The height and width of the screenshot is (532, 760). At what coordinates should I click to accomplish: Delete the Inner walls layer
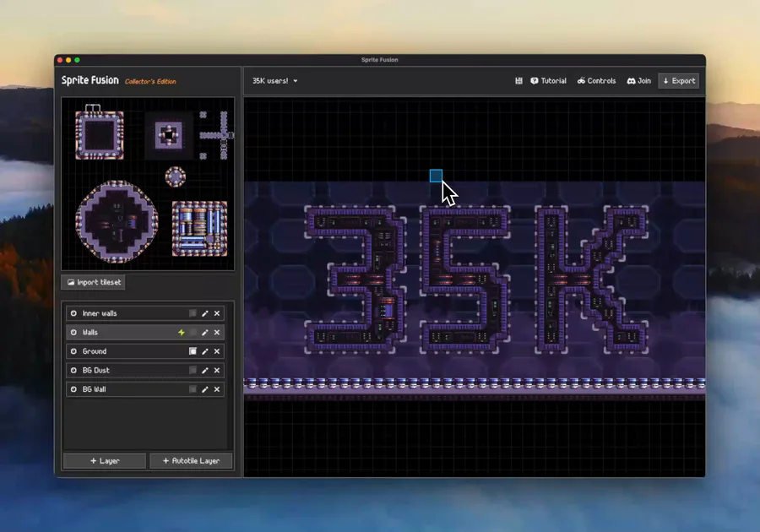(217, 313)
